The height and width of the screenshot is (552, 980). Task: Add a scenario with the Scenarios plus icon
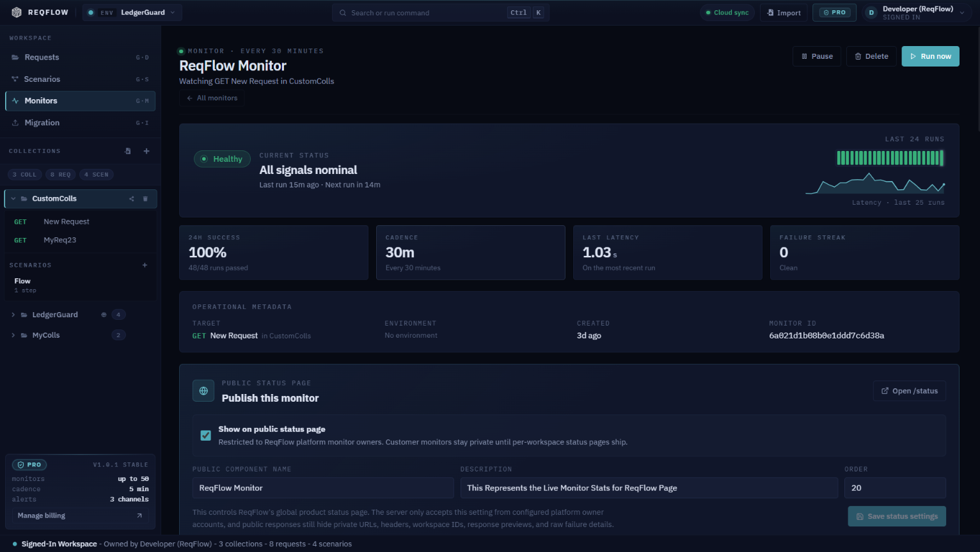click(x=145, y=265)
